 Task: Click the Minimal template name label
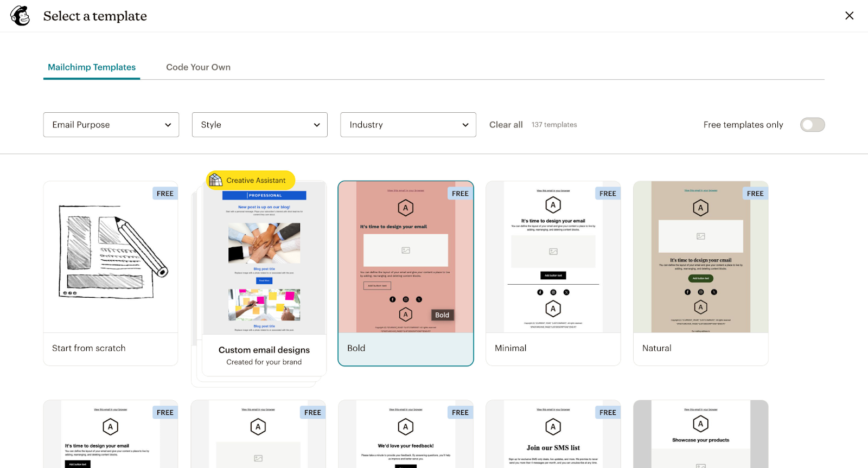coord(510,348)
